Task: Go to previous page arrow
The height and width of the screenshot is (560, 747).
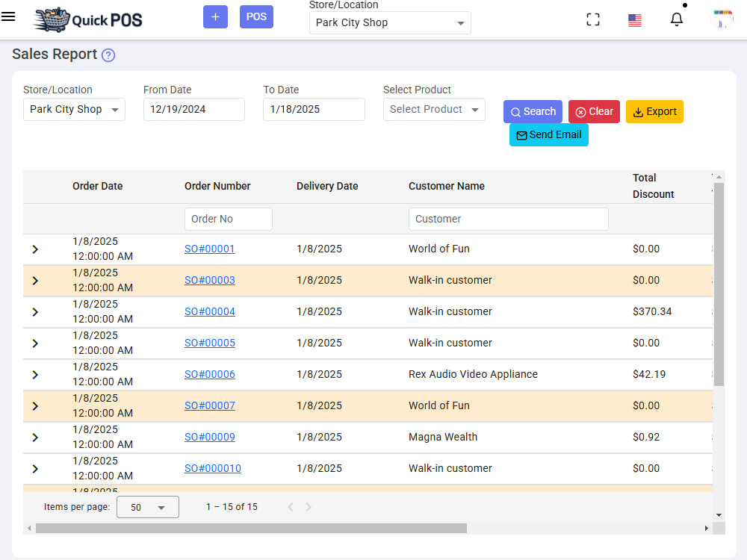Action: pyautogui.click(x=290, y=507)
